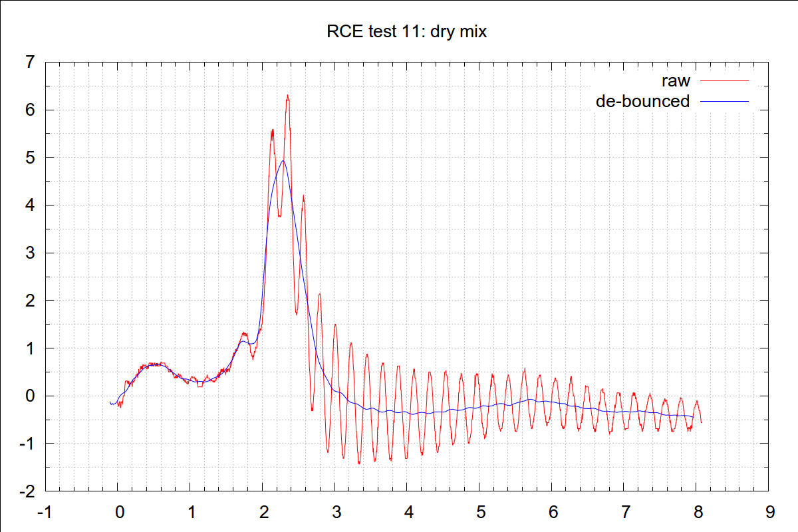Click the y-axis tick label 7
This screenshot has height=532, width=798.
click(29, 63)
